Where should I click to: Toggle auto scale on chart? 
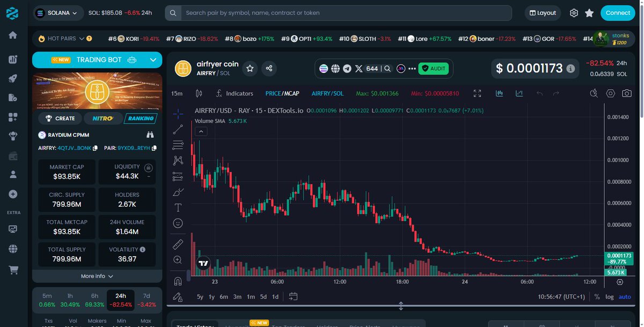tap(625, 296)
